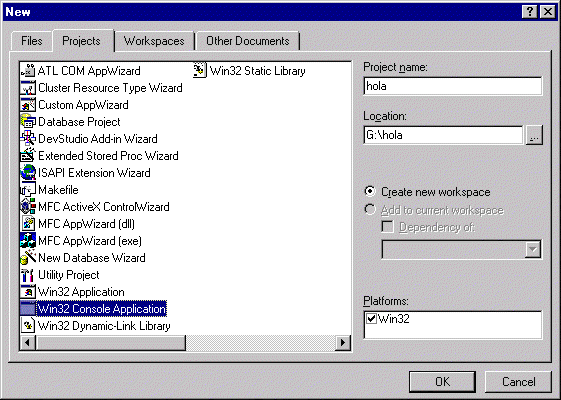Select the "Database Project" label
Viewport: 561px width, 400px height.
(79, 122)
